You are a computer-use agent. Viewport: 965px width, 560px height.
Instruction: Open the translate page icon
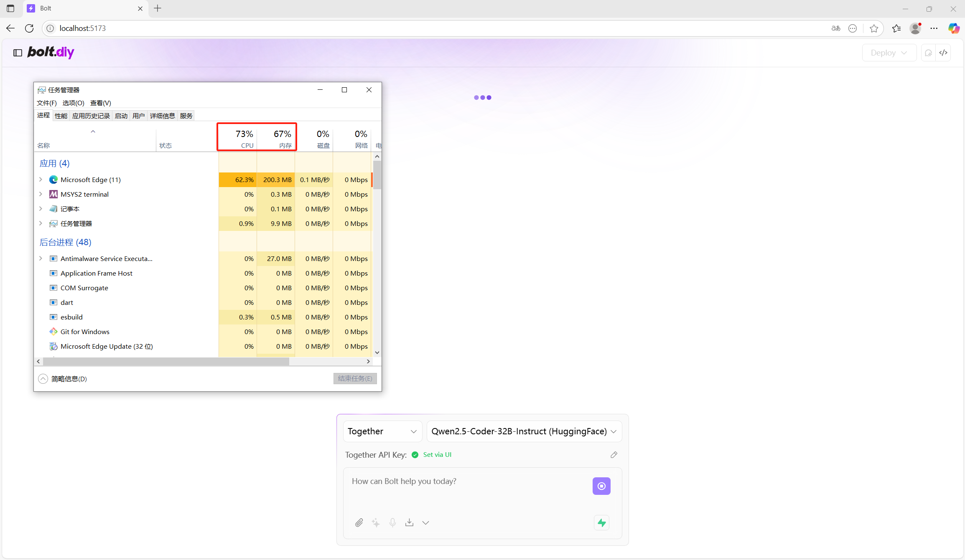[x=835, y=28]
